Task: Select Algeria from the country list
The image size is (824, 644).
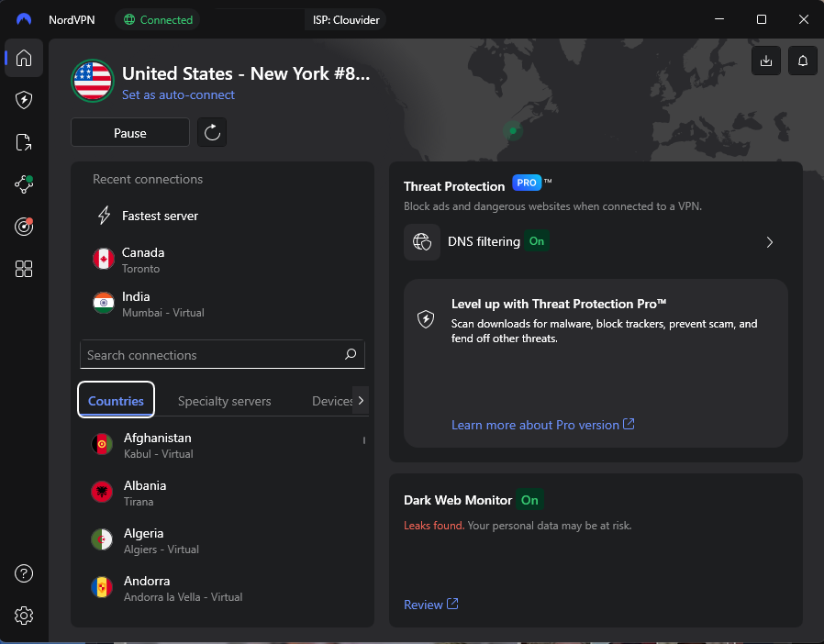Action: click(222, 540)
